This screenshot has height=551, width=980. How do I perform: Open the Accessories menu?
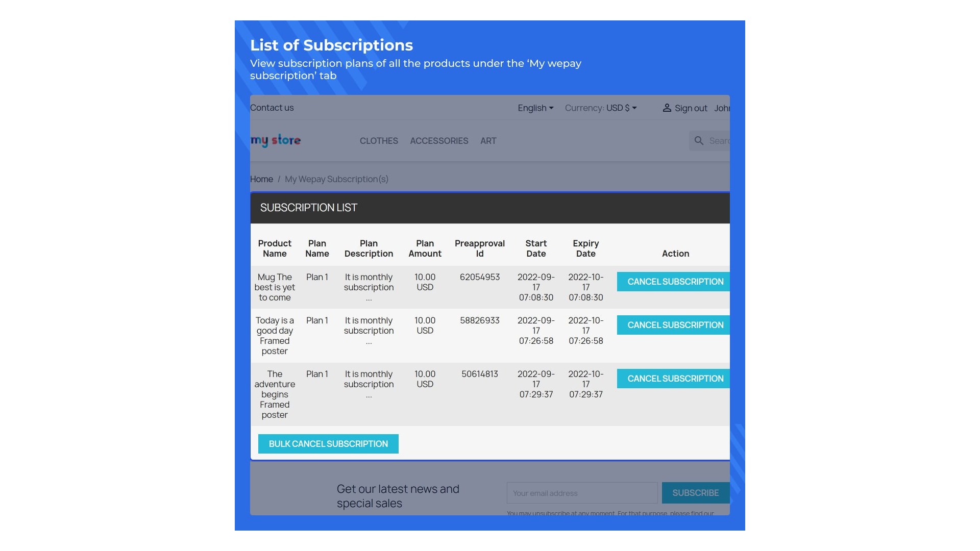(439, 141)
